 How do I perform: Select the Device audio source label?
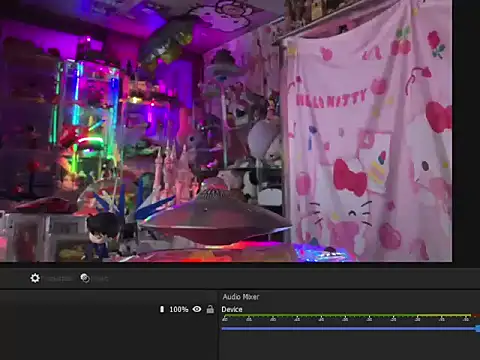click(x=232, y=309)
